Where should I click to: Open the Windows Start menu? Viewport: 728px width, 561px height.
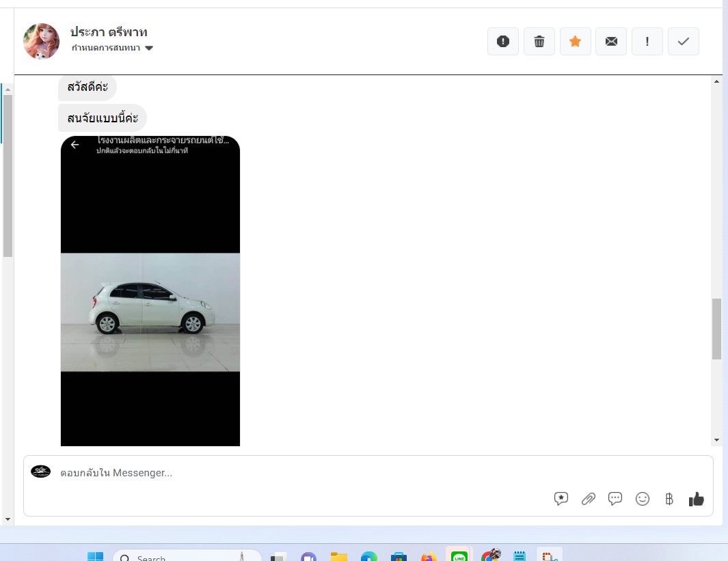[96, 557]
